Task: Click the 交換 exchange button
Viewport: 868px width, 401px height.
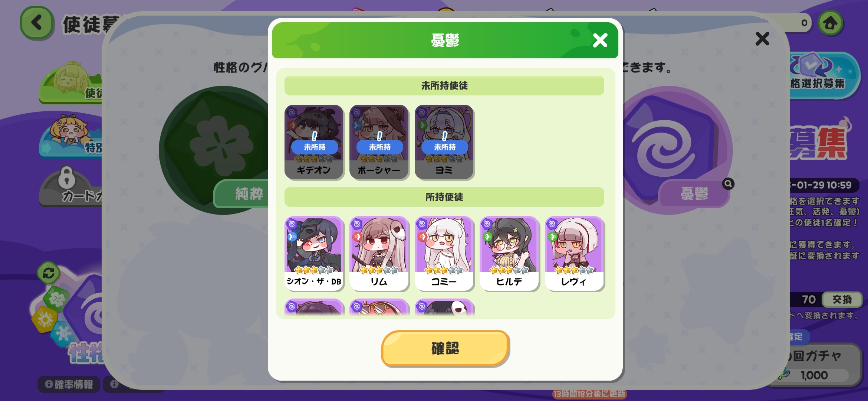Action: point(842,300)
